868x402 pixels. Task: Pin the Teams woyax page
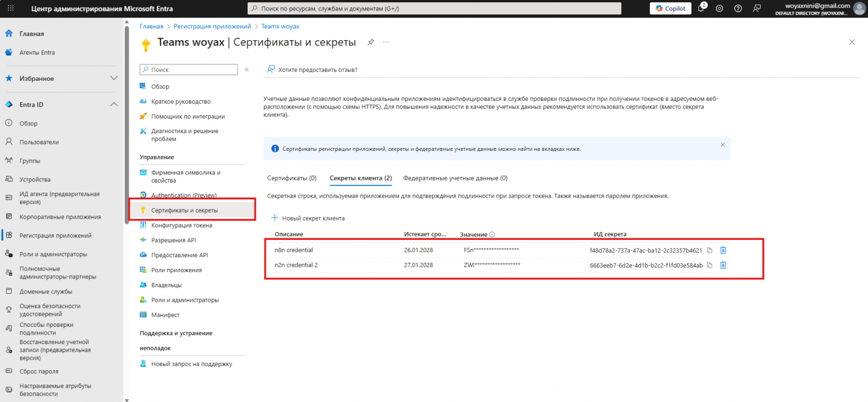[371, 42]
